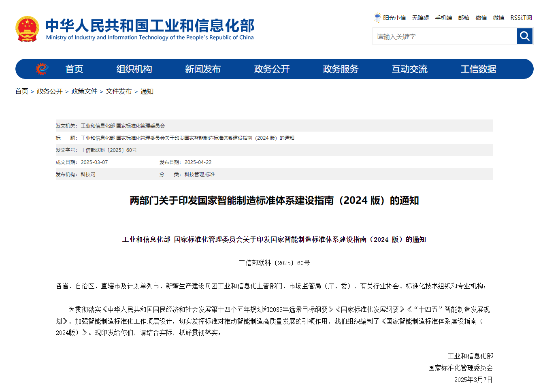The height and width of the screenshot is (392, 543).
Task: Select 政务公开 in main navigation
Action: coord(272,69)
